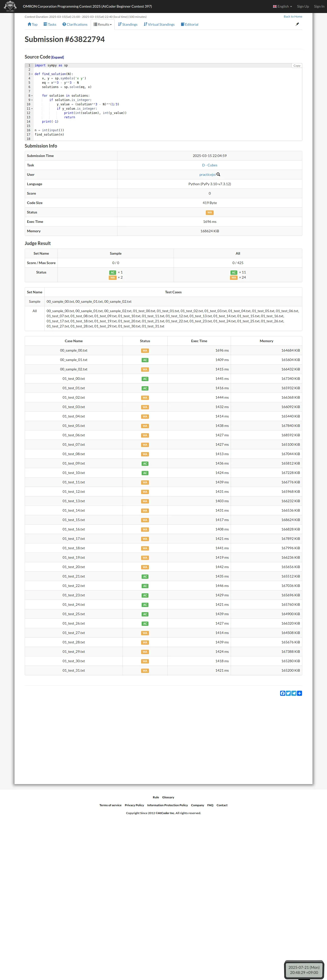The image size is (327, 980).
Task: Click the Sign In link
Action: tap(319, 6)
